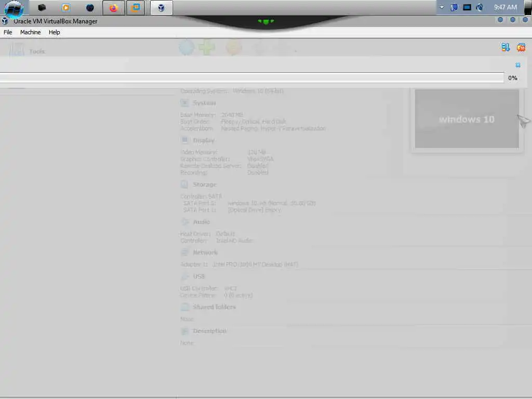Select the Tools item in left panel

(x=37, y=51)
